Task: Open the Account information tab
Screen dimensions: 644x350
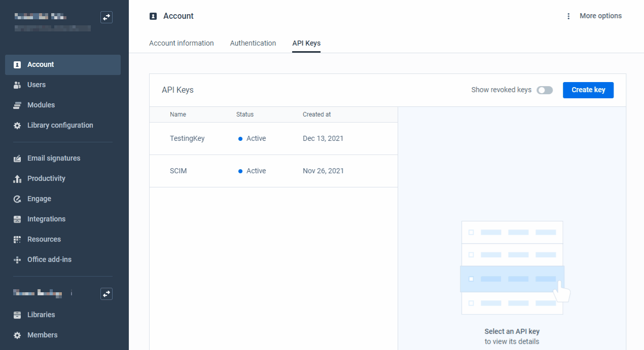Action: point(181,43)
